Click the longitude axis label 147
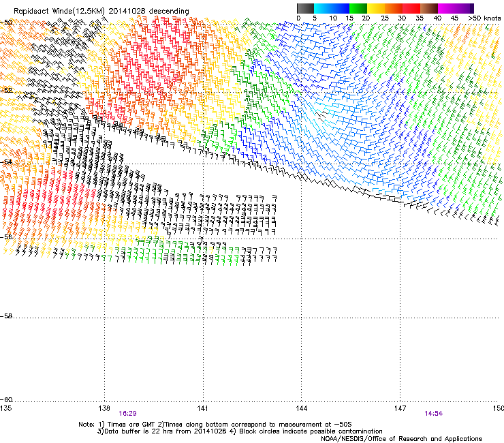 (x=400, y=408)
